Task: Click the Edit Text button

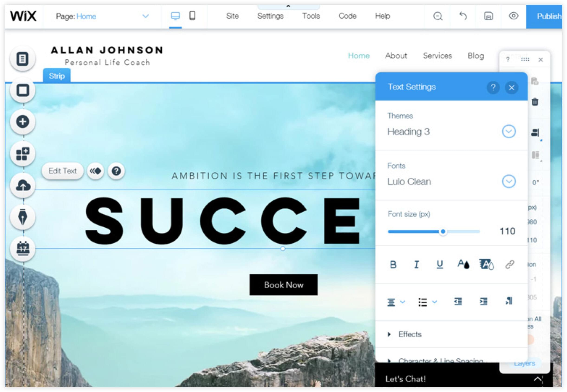Action: (x=62, y=171)
